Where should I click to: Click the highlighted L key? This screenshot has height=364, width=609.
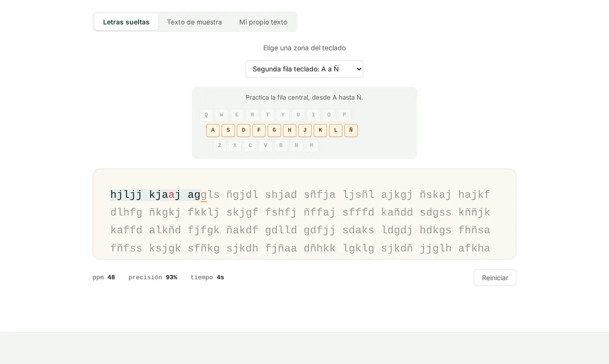coord(336,130)
